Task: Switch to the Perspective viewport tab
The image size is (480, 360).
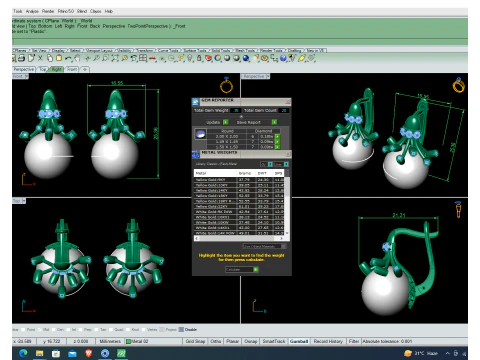Action: (x=24, y=69)
